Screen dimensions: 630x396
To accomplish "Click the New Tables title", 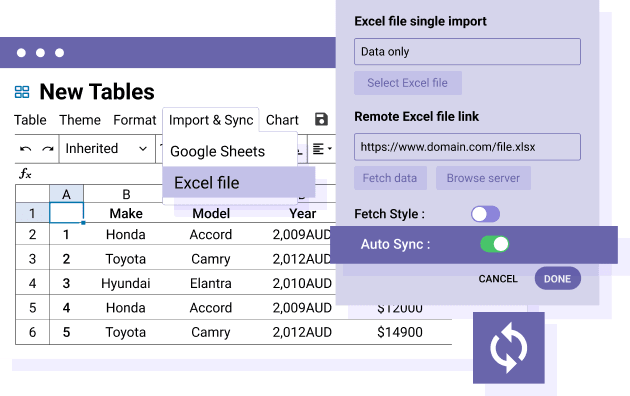I will (97, 92).
